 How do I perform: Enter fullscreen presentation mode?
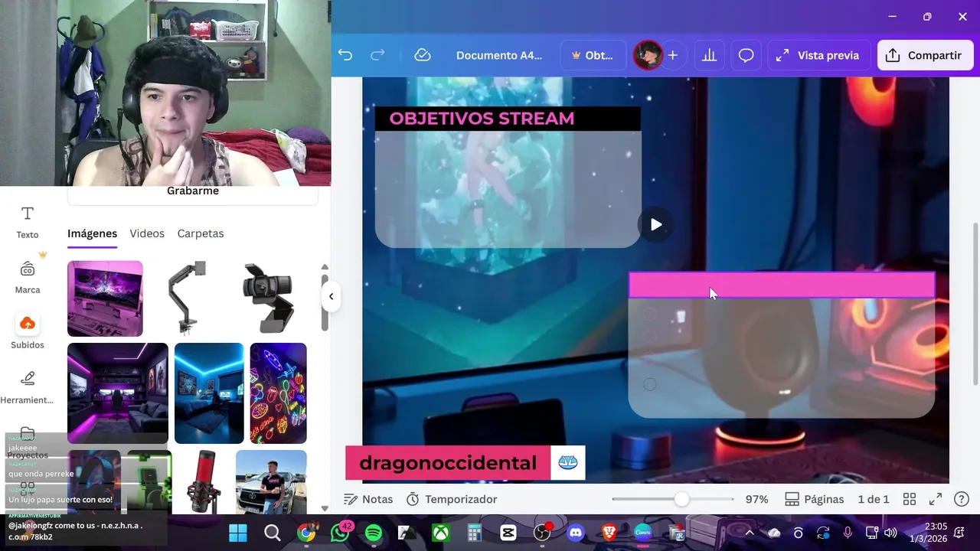coord(935,499)
